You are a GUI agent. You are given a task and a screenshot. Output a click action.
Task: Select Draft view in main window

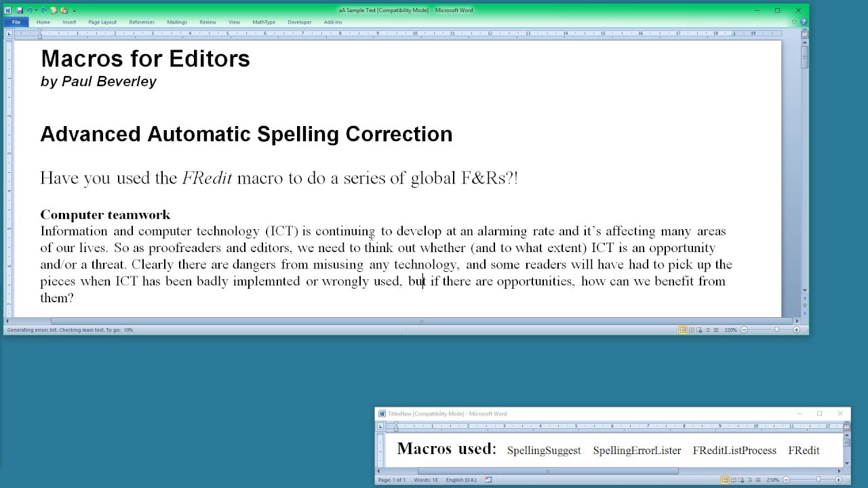(716, 330)
